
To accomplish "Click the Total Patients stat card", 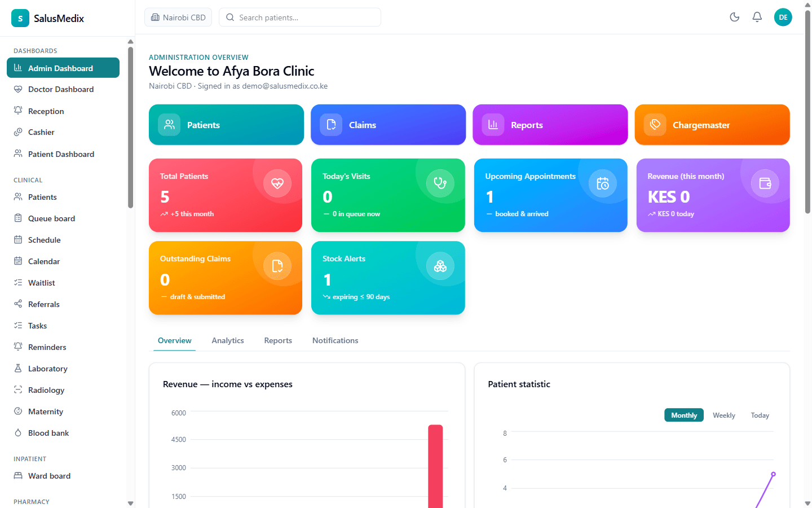I will click(x=226, y=195).
